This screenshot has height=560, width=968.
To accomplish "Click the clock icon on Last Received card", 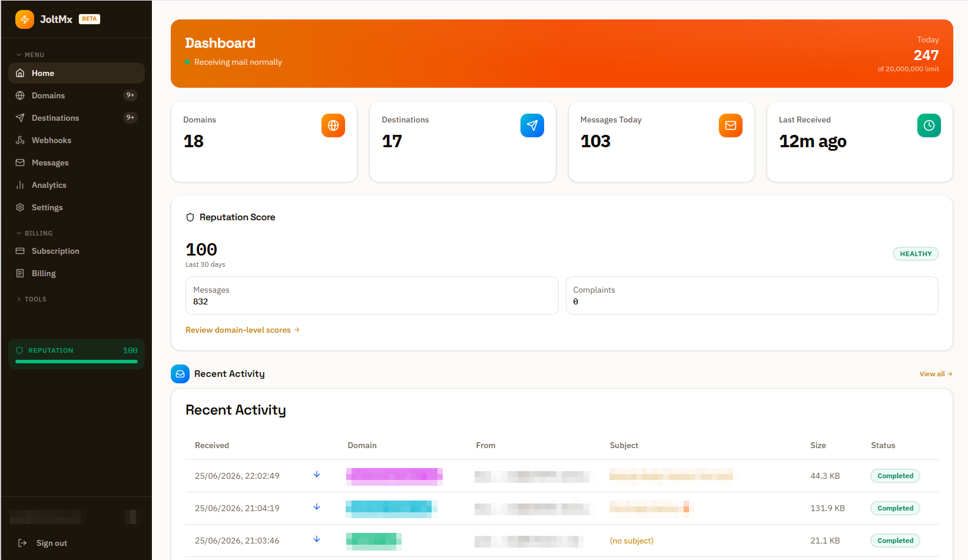I will point(929,125).
